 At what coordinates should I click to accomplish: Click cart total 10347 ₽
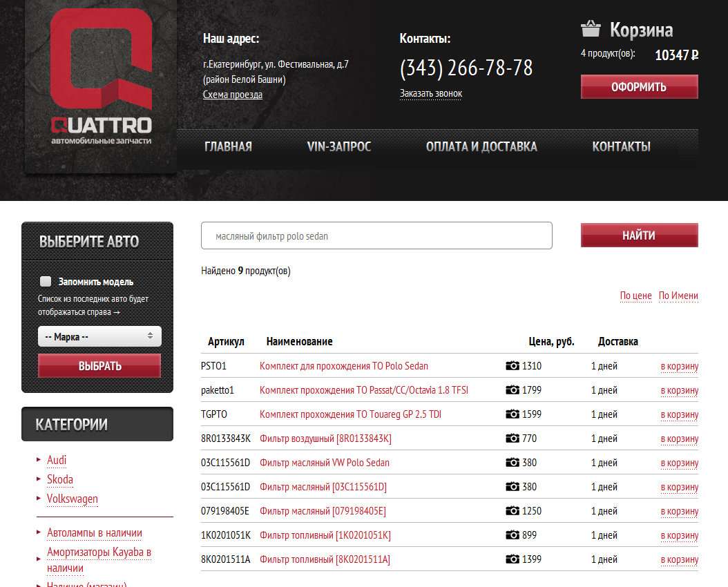click(676, 55)
